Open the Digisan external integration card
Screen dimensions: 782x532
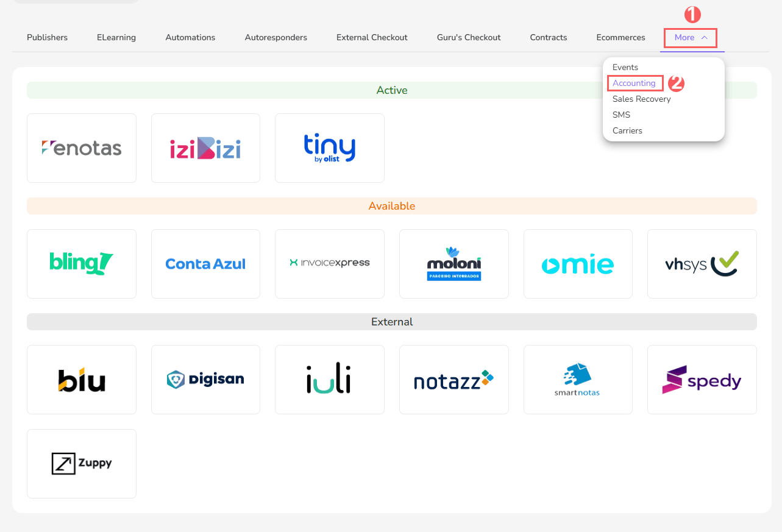pos(205,380)
